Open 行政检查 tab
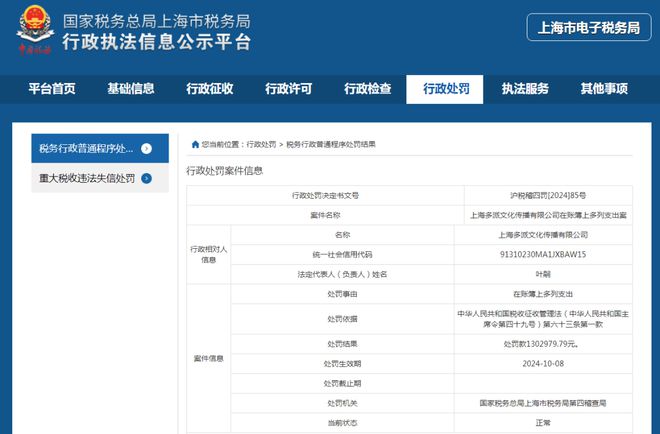This screenshot has height=434, width=660. click(x=367, y=89)
